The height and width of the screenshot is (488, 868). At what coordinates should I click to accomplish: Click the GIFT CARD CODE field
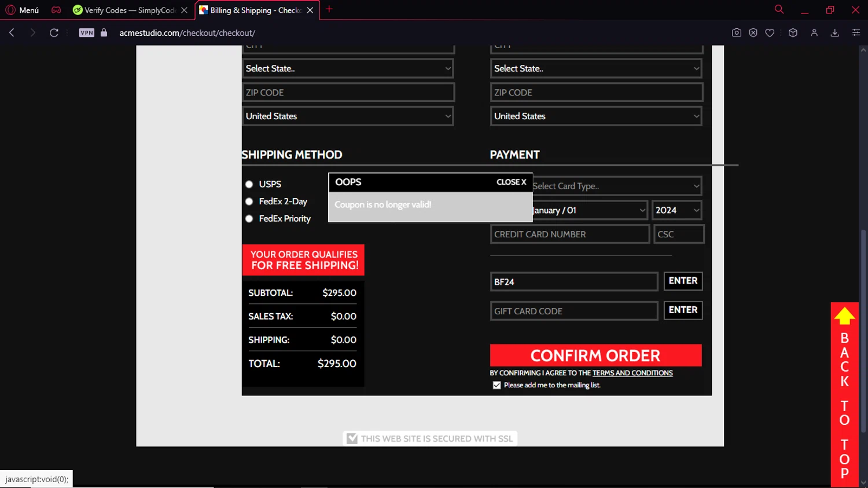tap(574, 311)
